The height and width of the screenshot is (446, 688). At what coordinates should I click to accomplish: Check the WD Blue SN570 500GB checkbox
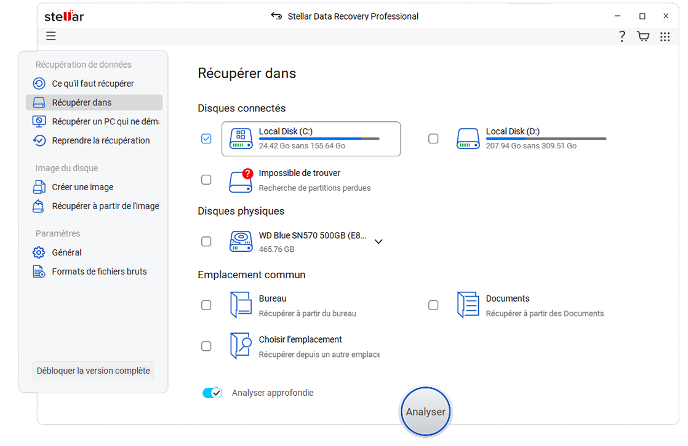pyautogui.click(x=206, y=241)
